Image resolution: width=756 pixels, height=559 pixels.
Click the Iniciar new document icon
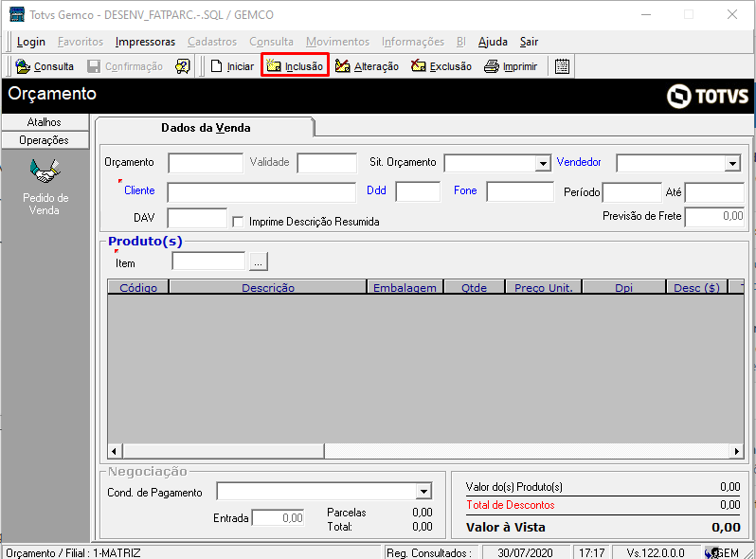click(x=216, y=66)
